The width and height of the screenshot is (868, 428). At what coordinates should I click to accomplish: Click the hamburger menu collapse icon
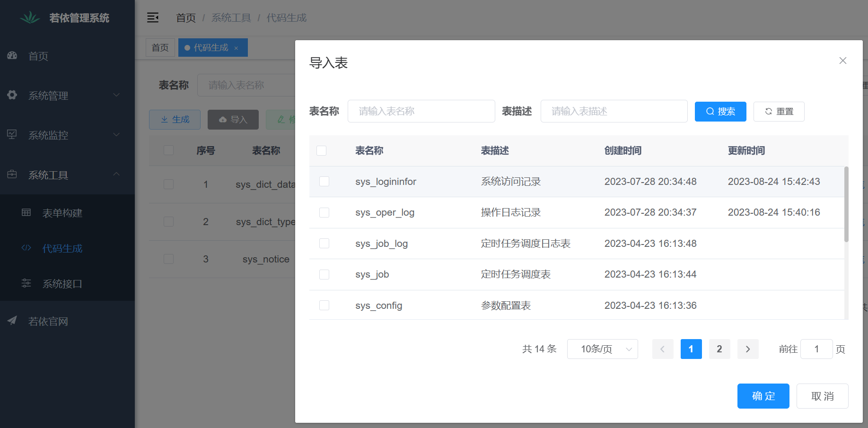pos(153,17)
